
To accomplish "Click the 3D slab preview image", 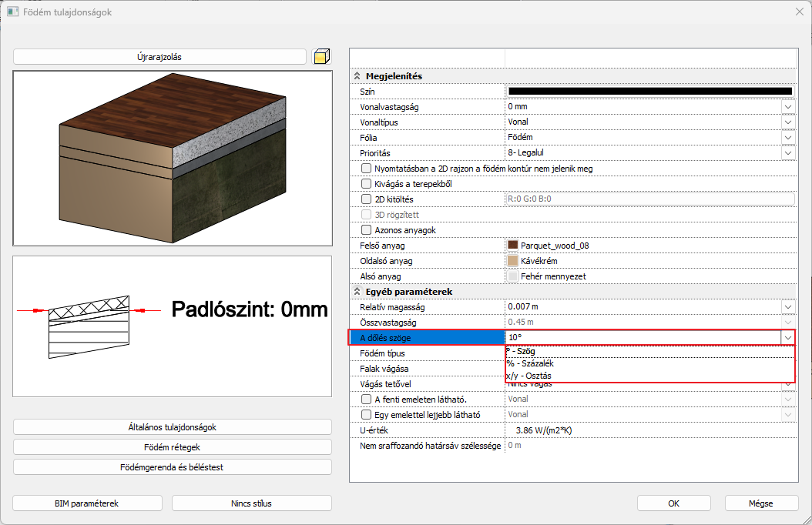I will click(173, 159).
